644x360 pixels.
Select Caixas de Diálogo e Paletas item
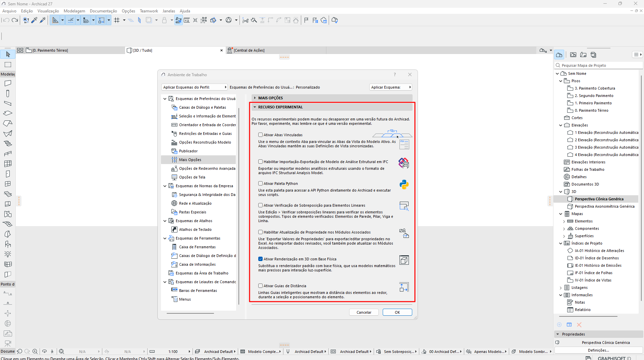203,107
